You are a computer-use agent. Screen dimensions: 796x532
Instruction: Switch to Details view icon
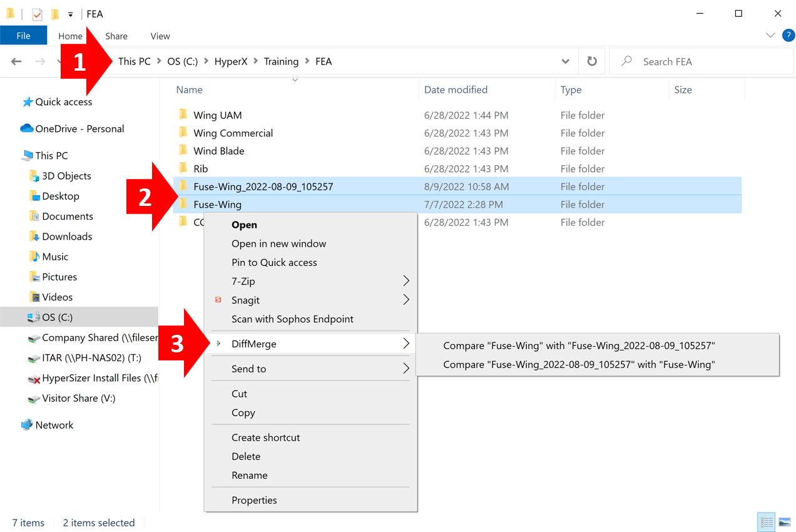click(x=767, y=522)
